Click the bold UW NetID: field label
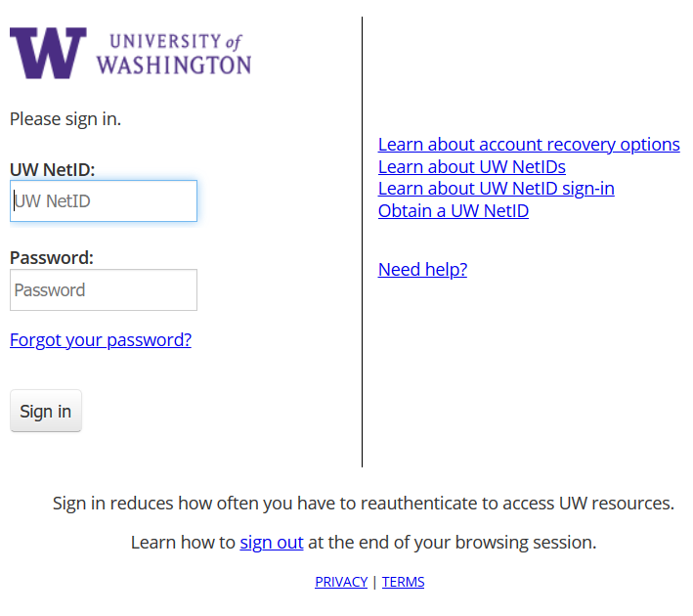 click(x=52, y=170)
